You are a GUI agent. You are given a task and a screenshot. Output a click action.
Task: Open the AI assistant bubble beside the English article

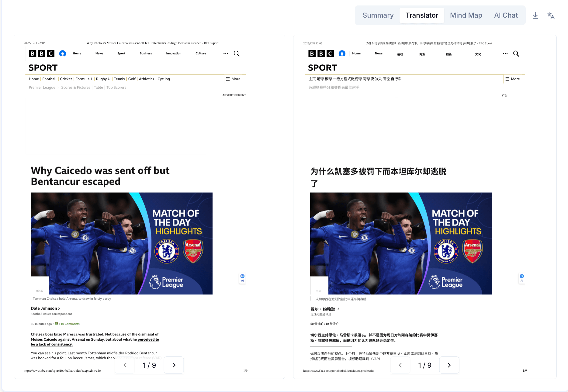(242, 278)
